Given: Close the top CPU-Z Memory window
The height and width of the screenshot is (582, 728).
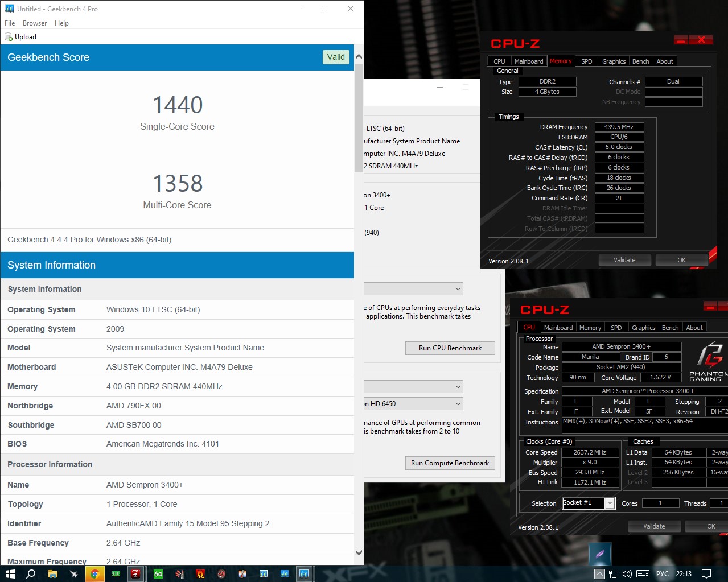Looking at the screenshot, I should (701, 40).
